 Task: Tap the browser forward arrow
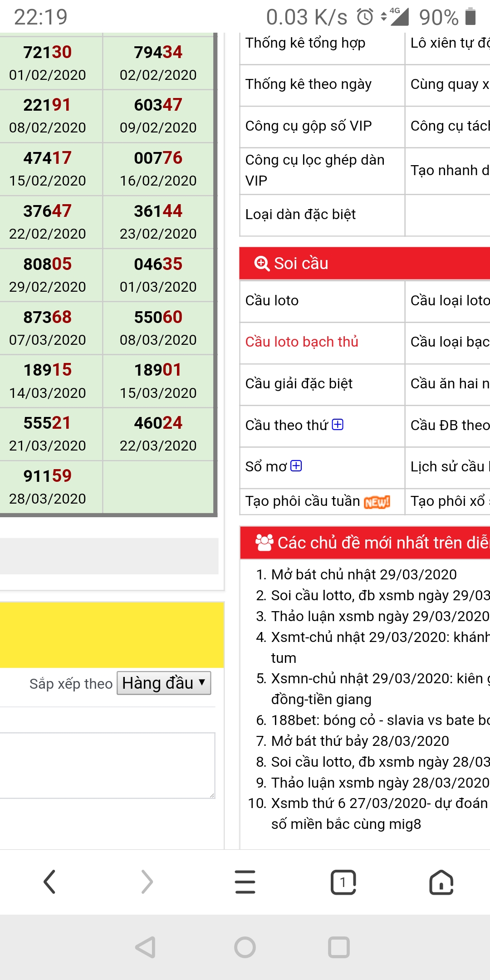pyautogui.click(x=147, y=882)
